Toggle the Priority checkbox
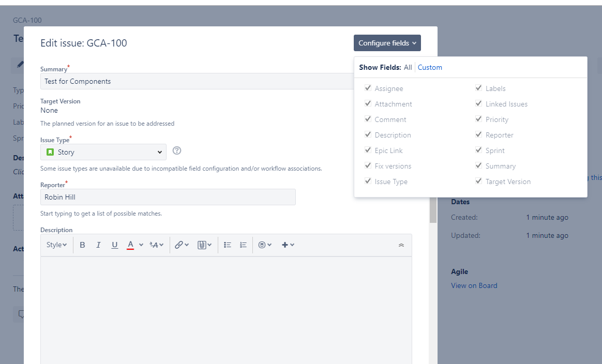The image size is (602, 364). coord(479,119)
